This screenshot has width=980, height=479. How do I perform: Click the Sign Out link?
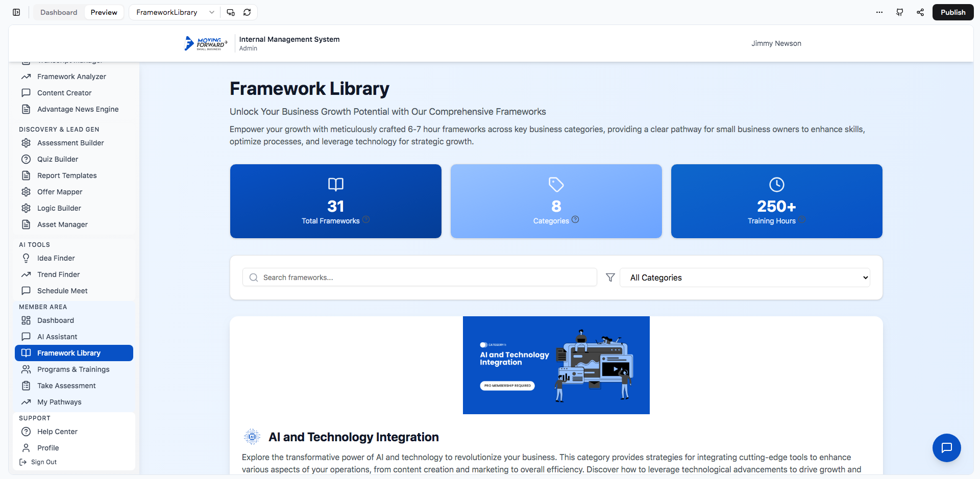coord(43,462)
